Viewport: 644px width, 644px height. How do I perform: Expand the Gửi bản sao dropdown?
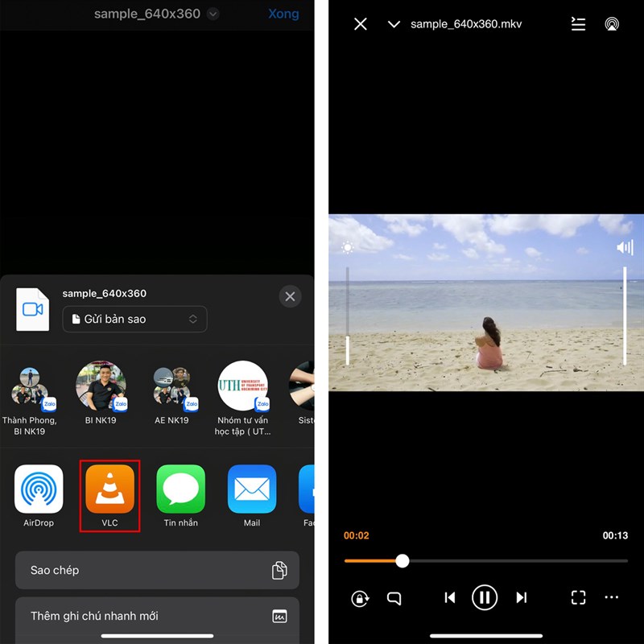click(x=134, y=319)
